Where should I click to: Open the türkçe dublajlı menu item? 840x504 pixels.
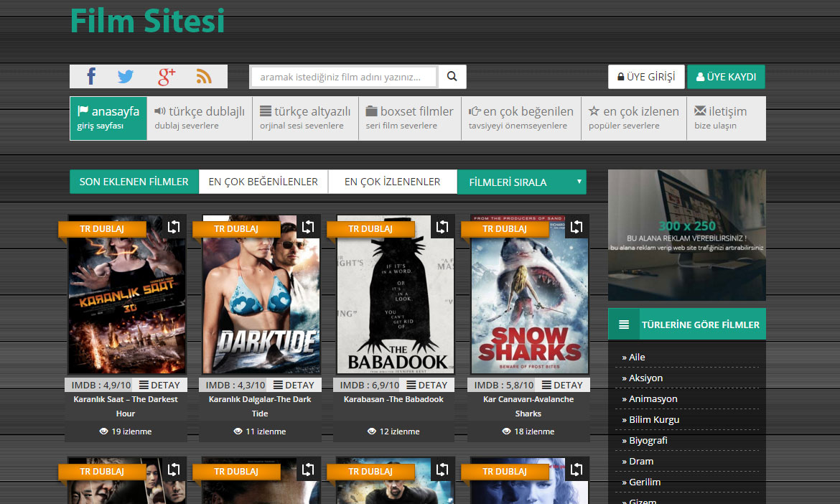(x=200, y=118)
